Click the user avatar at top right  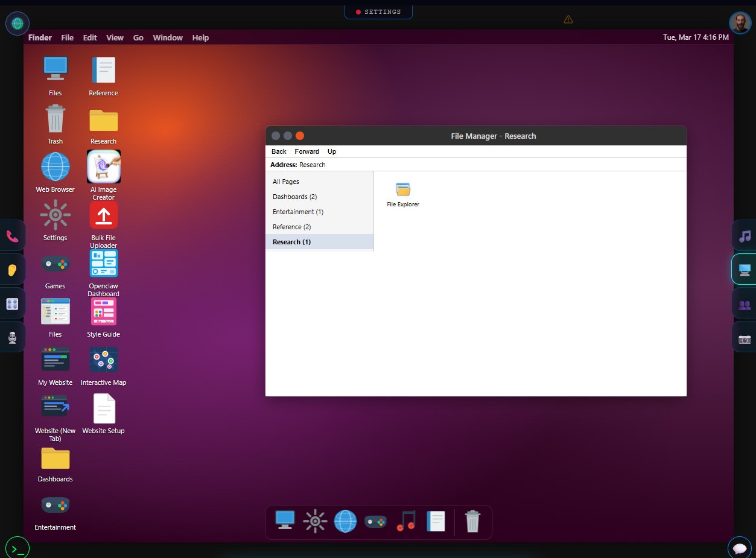(740, 23)
